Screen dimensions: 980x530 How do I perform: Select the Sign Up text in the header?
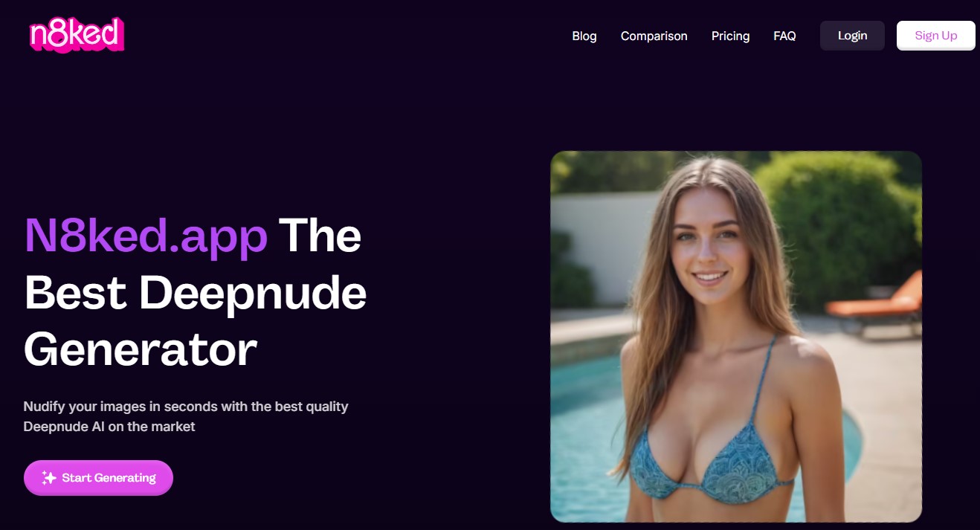(x=936, y=36)
